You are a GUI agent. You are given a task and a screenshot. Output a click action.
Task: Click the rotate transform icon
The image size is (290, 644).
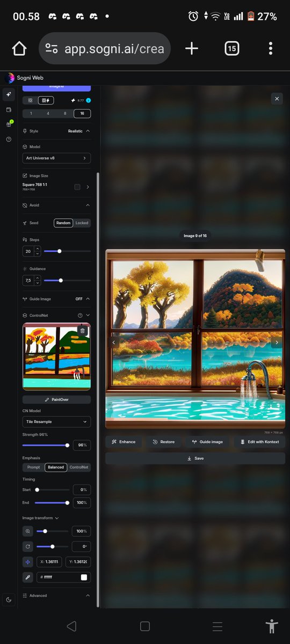[27, 546]
